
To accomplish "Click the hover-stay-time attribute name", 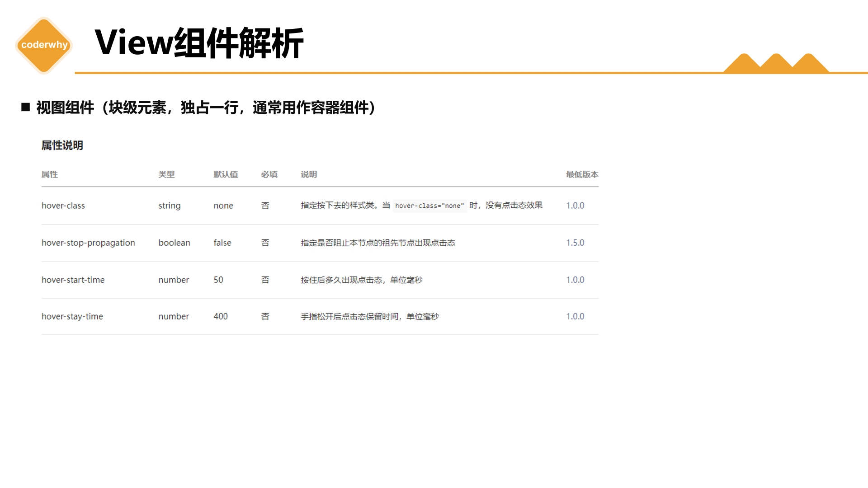I will [72, 316].
